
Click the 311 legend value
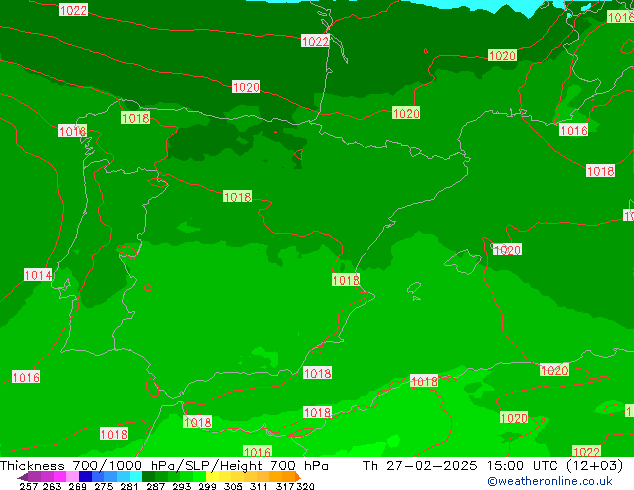point(259,486)
